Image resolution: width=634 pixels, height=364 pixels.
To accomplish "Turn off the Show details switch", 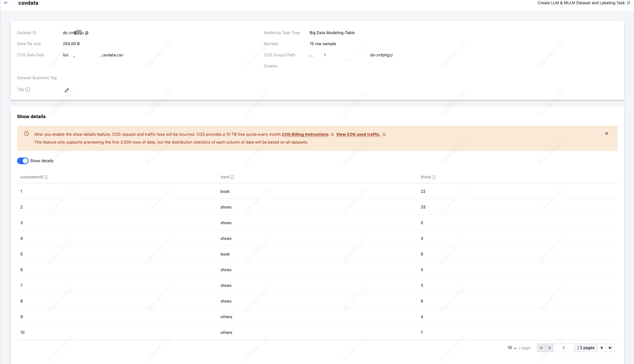I will coord(23,161).
